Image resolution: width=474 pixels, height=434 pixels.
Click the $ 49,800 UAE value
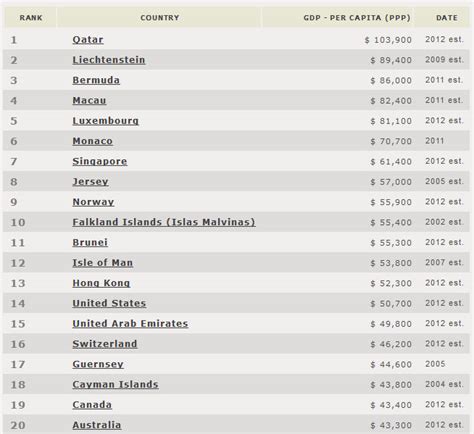(391, 324)
